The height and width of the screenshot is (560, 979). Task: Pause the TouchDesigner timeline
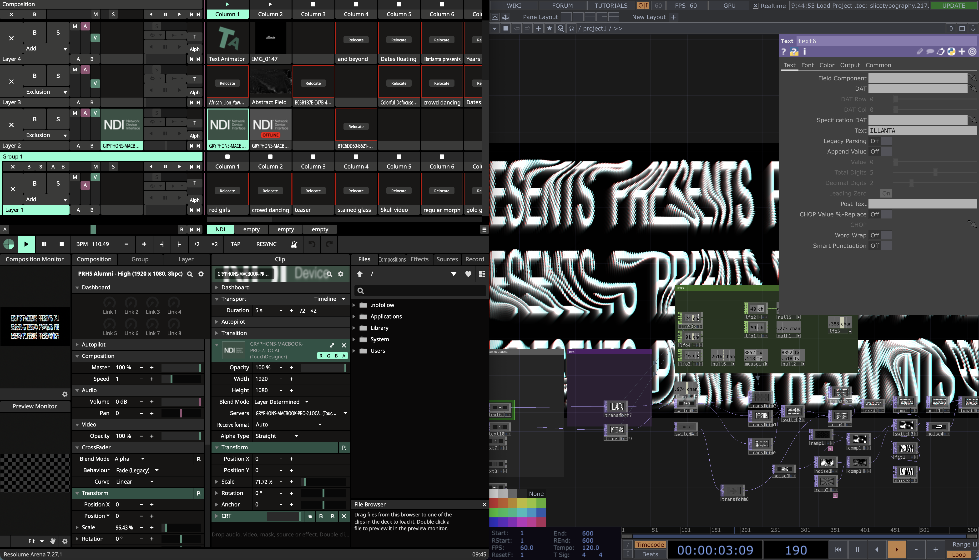click(857, 550)
